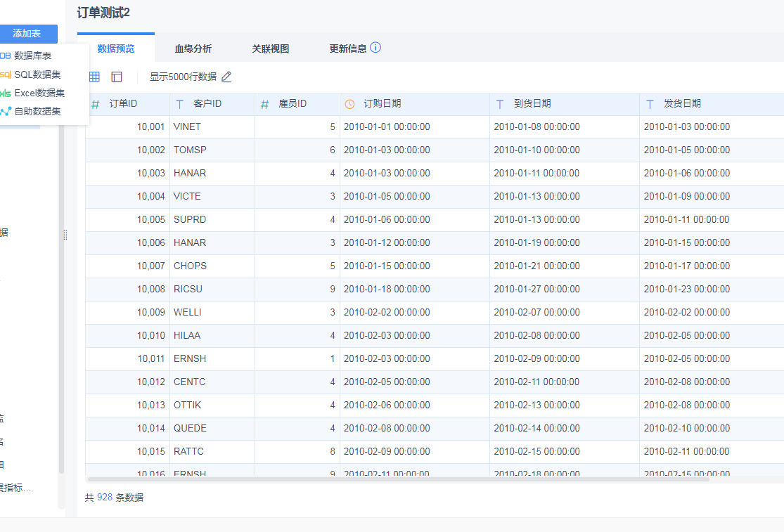
Task: Switch to the 血缘分析 tab
Action: pos(193,48)
